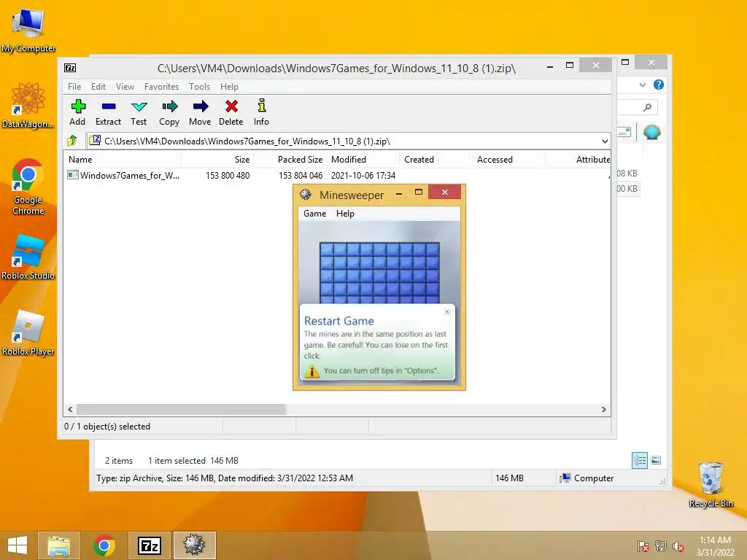
Task: Click the scroll left arrow in 7-Zip
Action: (71, 410)
